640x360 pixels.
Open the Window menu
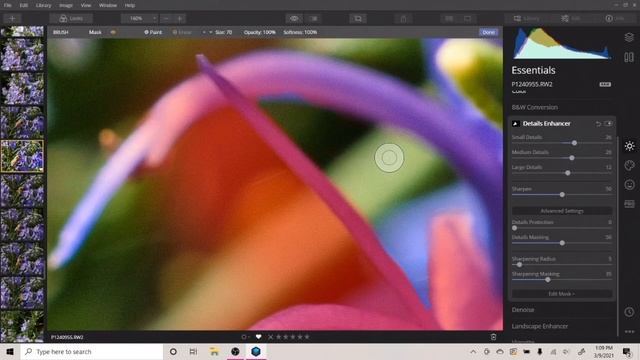click(108, 5)
